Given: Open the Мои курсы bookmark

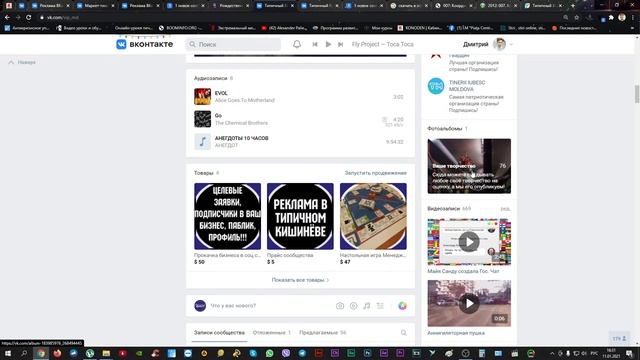Looking at the screenshot, I should pyautogui.click(x=378, y=28).
